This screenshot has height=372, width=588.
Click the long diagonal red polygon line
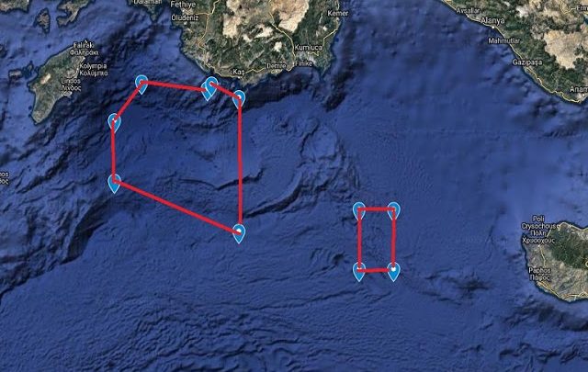point(176,207)
